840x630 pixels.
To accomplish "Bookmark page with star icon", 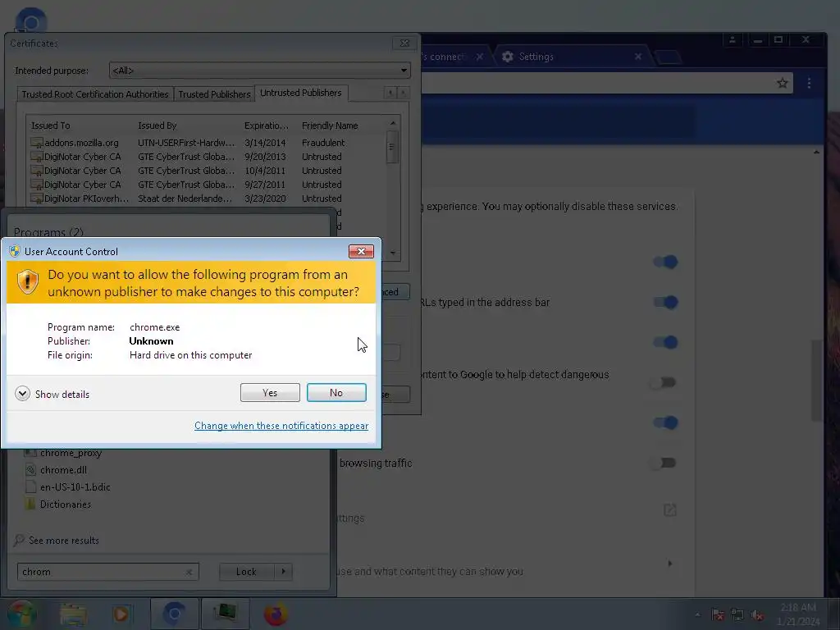I will (x=783, y=83).
